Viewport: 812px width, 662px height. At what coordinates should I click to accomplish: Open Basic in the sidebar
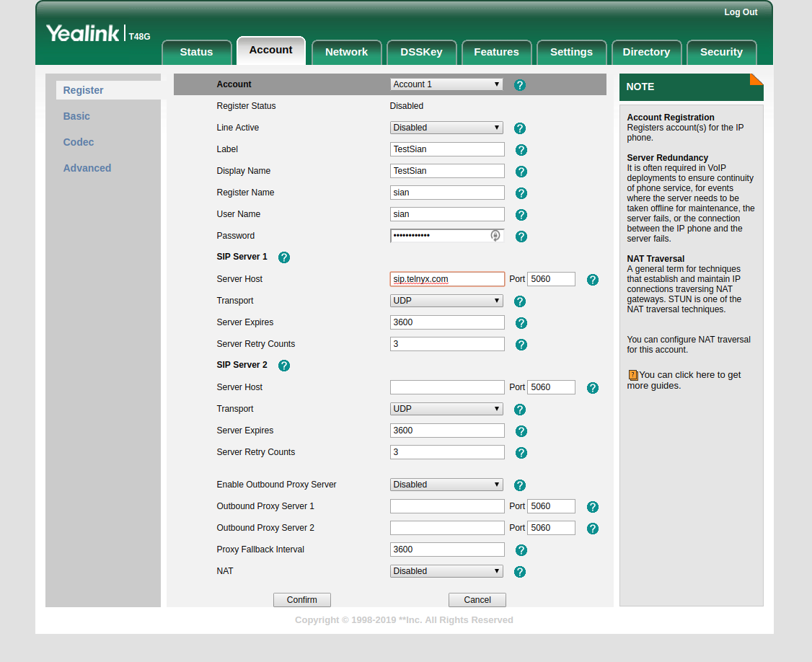click(x=76, y=116)
